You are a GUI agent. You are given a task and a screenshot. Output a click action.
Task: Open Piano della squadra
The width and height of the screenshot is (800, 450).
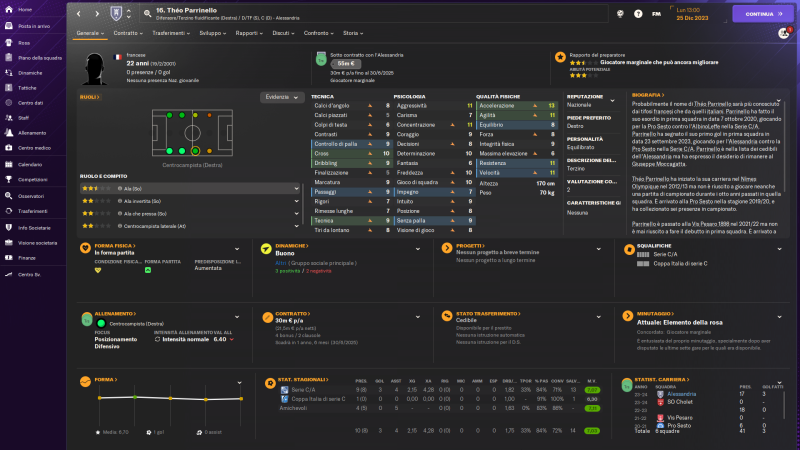tap(39, 58)
